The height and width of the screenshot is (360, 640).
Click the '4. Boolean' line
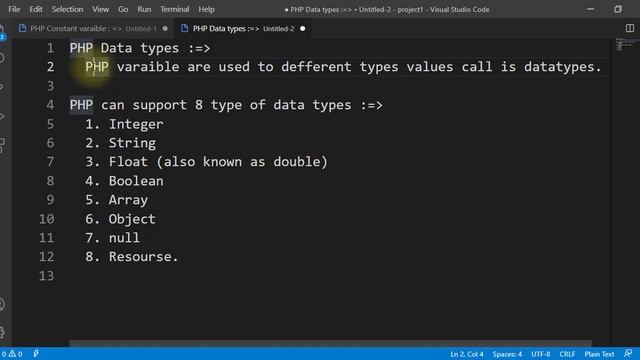[124, 181]
